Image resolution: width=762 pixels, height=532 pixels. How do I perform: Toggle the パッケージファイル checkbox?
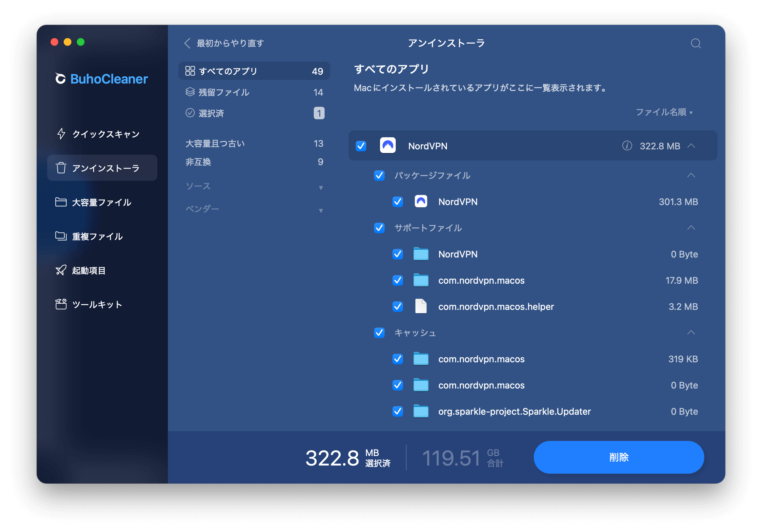coord(379,175)
